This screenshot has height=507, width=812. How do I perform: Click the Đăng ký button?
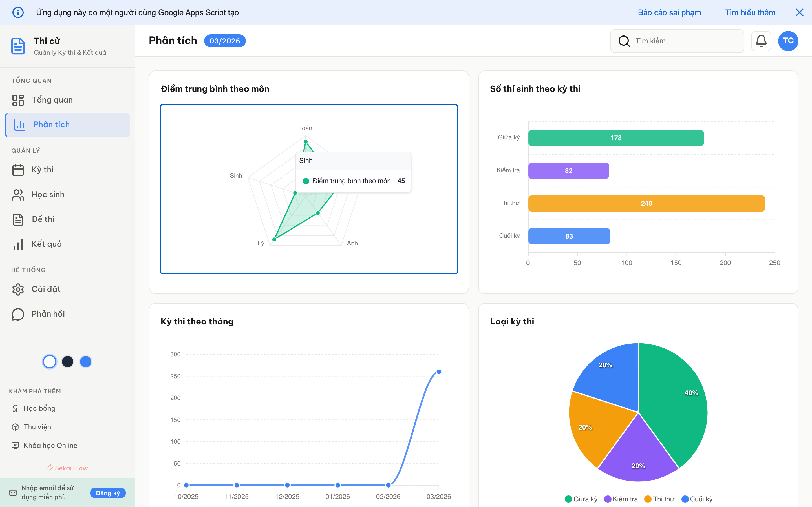click(x=108, y=493)
